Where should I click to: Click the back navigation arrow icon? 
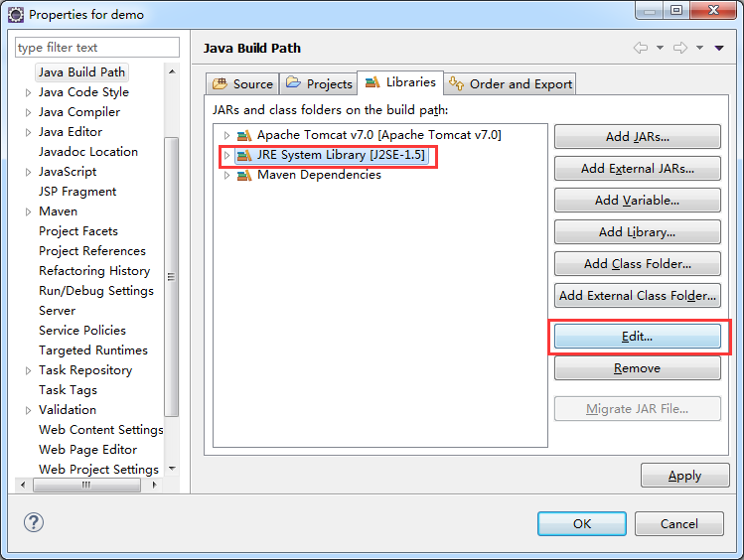click(x=641, y=48)
